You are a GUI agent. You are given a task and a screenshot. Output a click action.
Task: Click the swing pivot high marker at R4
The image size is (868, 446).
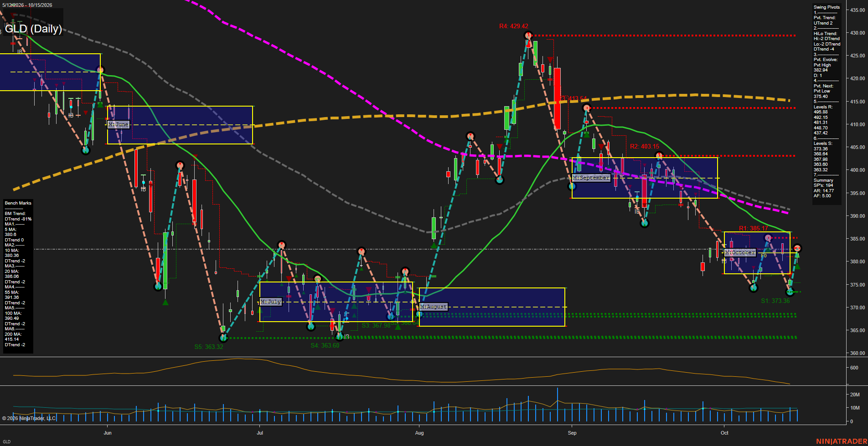coord(528,36)
